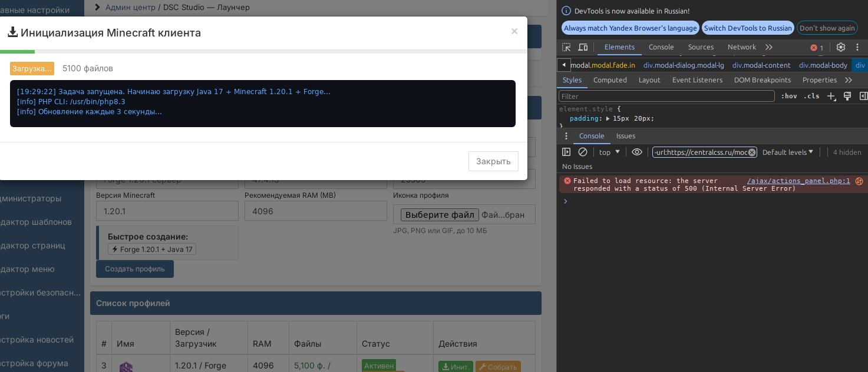The height and width of the screenshot is (372, 868).
Task: Click the DevTools info notice icon
Action: pos(566,11)
